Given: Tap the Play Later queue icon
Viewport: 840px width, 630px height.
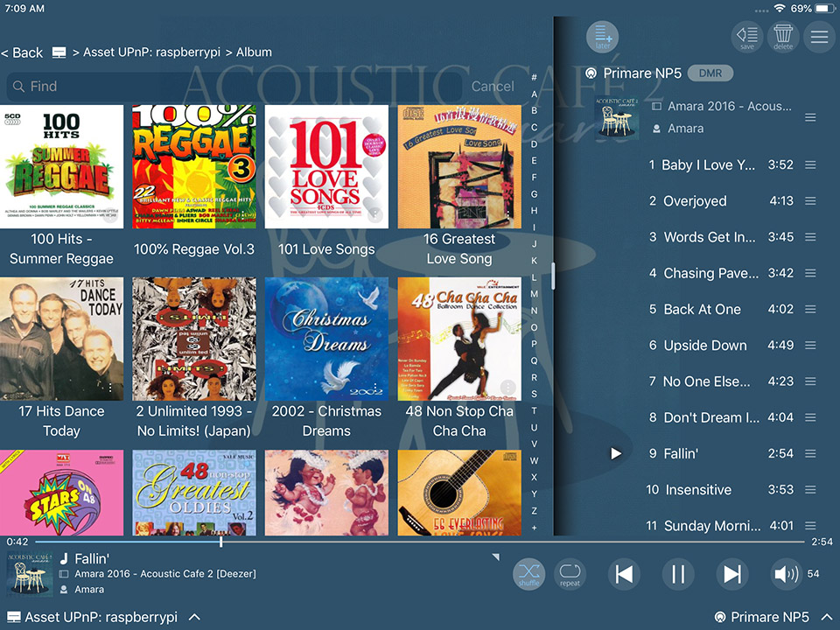Looking at the screenshot, I should pos(602,37).
